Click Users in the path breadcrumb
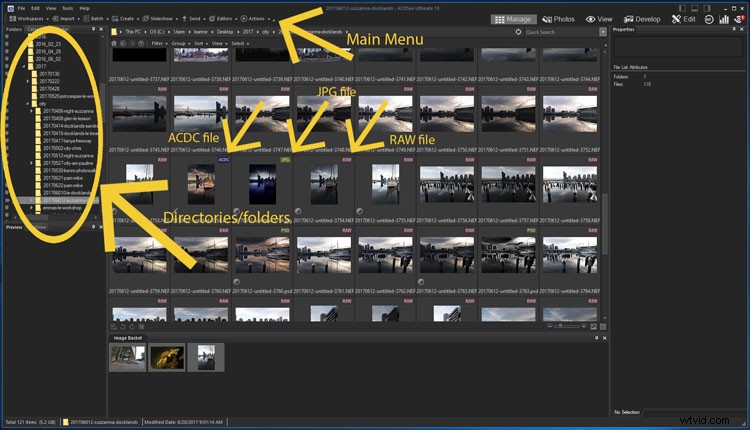 (x=179, y=32)
